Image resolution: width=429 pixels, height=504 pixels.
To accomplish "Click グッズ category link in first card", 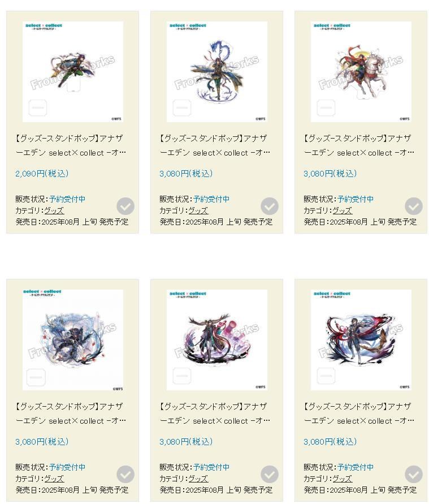I will 54,210.
